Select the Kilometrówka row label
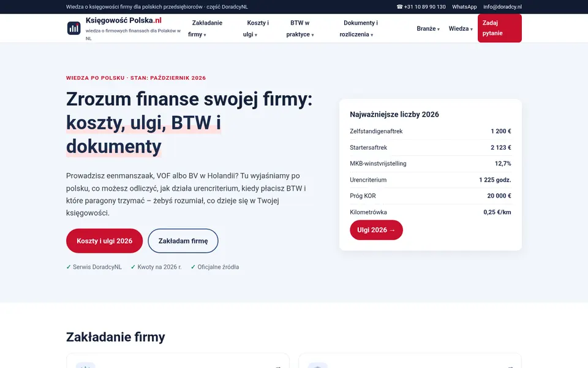Image resolution: width=588 pixels, height=368 pixels. point(368,212)
